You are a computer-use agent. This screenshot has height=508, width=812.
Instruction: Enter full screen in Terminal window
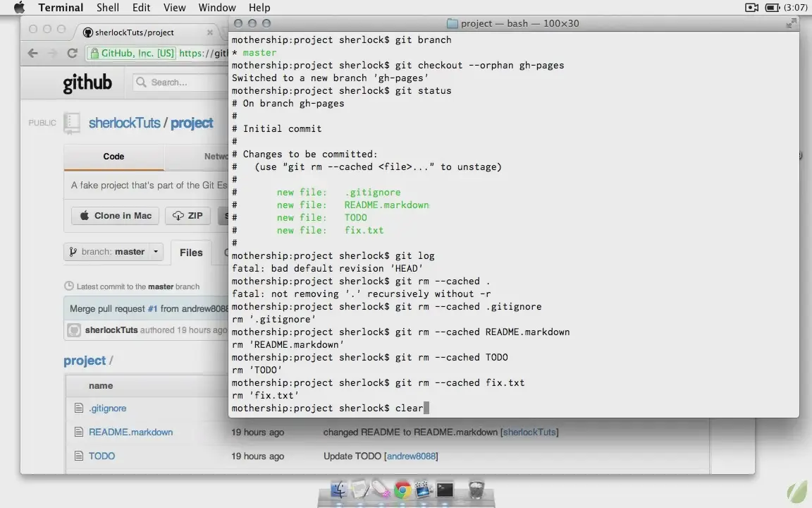tap(791, 23)
